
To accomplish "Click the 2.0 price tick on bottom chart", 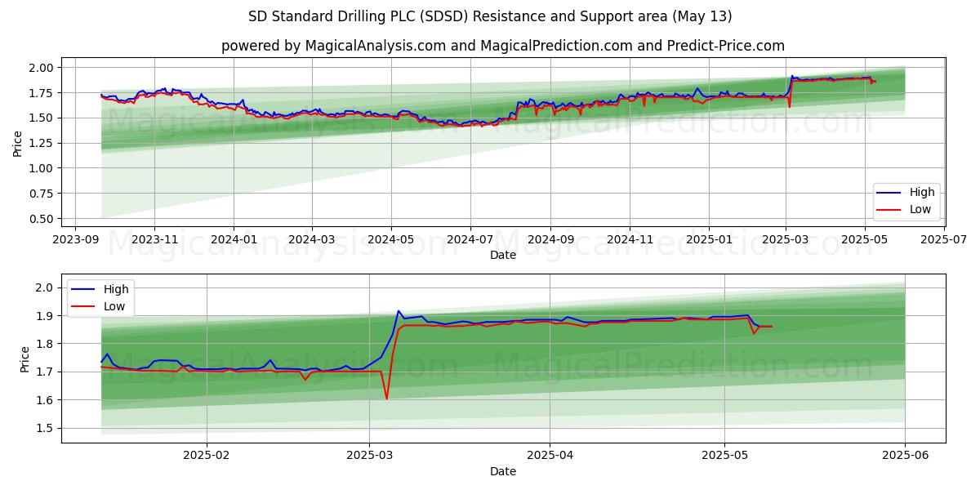I will (x=46, y=287).
